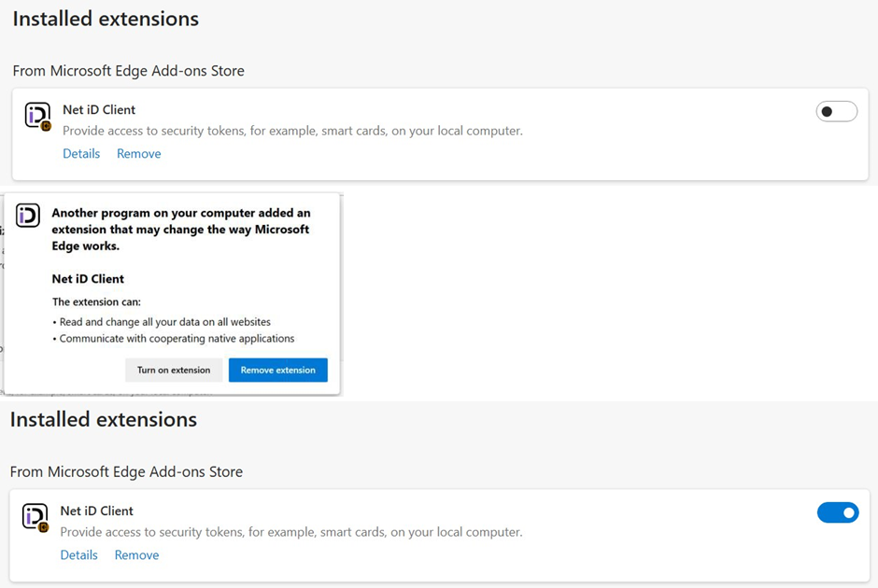Click Net iD Client icon in the disabled extension card
Image resolution: width=878 pixels, height=588 pixels.
[37, 116]
